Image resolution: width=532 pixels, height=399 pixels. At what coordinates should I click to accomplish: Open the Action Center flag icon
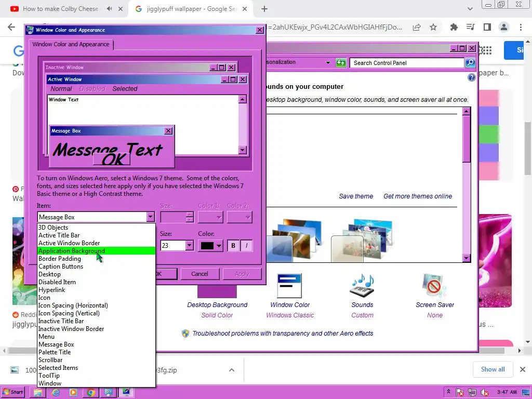click(460, 393)
